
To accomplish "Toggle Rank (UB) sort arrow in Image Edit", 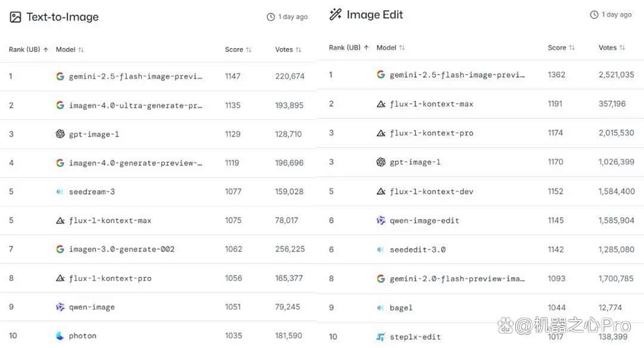I will coord(366,48).
